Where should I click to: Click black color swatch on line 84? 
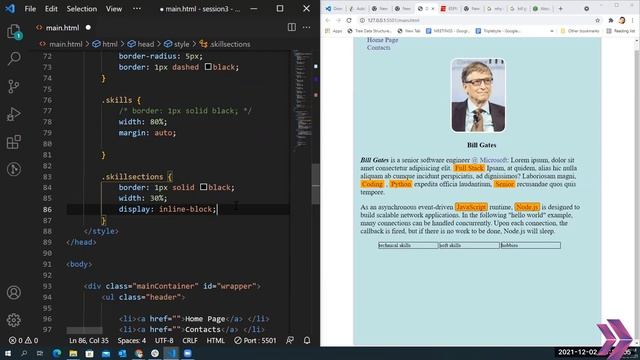[x=204, y=187]
